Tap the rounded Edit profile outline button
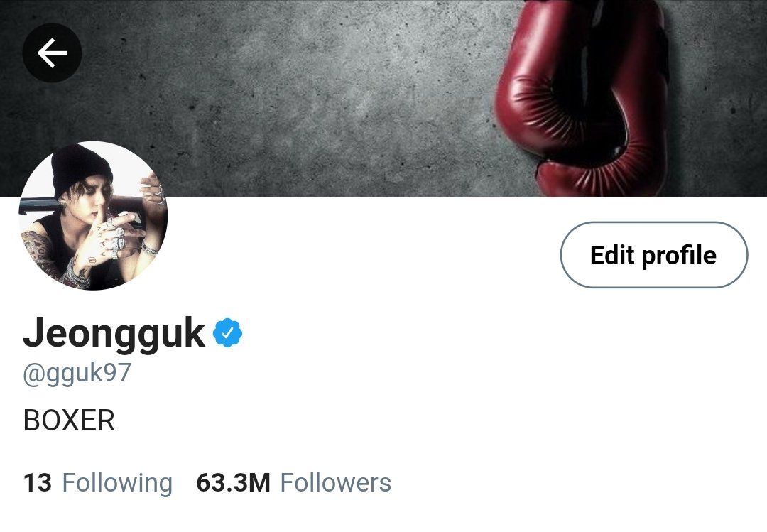Image resolution: width=767 pixels, height=532 pixels. point(653,255)
